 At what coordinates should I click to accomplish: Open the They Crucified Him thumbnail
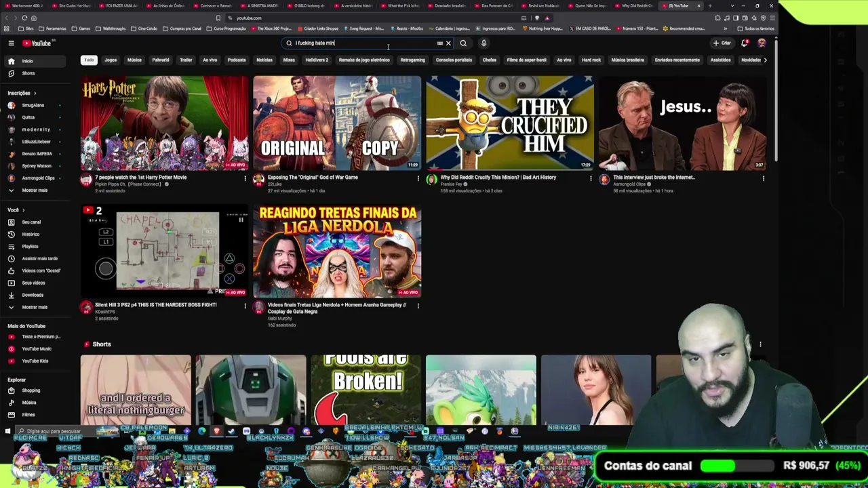[x=510, y=123]
